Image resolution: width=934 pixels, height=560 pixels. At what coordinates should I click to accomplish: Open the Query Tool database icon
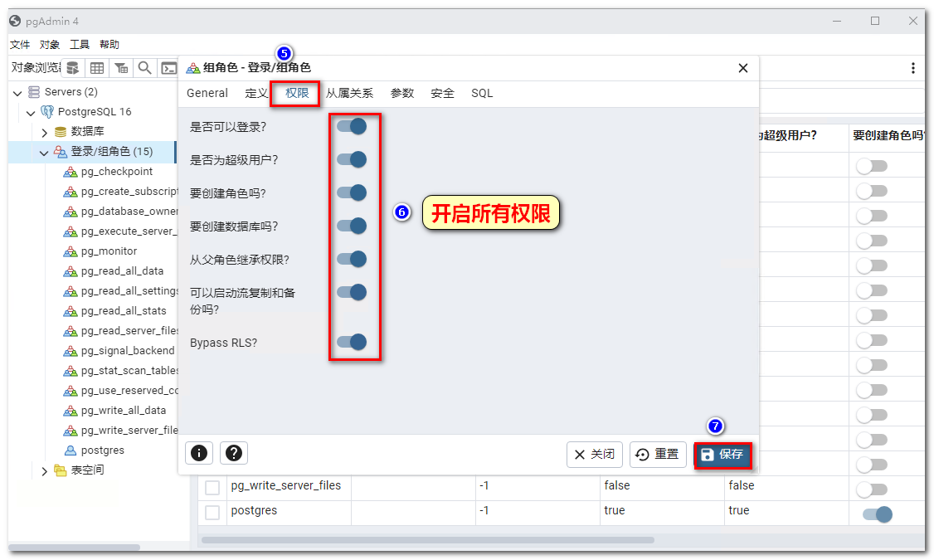pos(73,68)
